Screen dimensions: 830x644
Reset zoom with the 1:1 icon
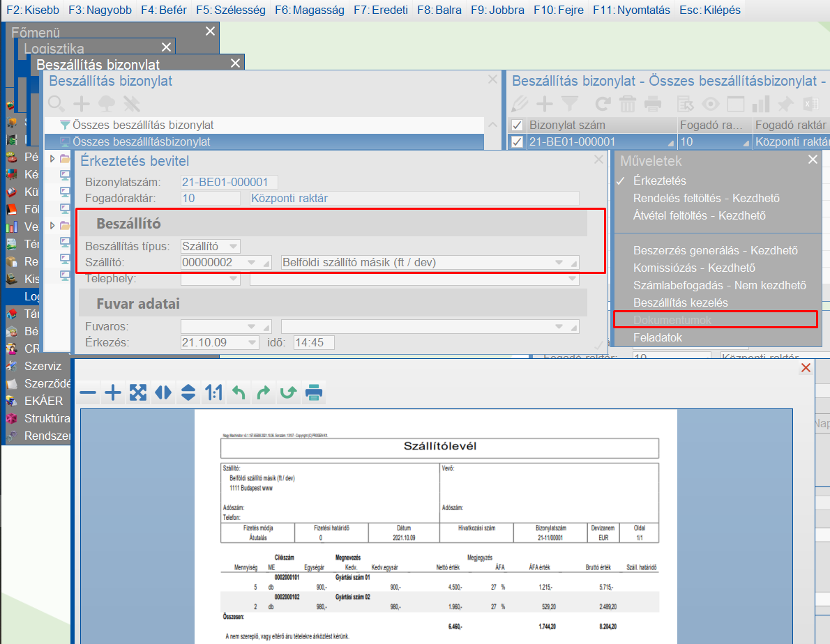[213, 393]
